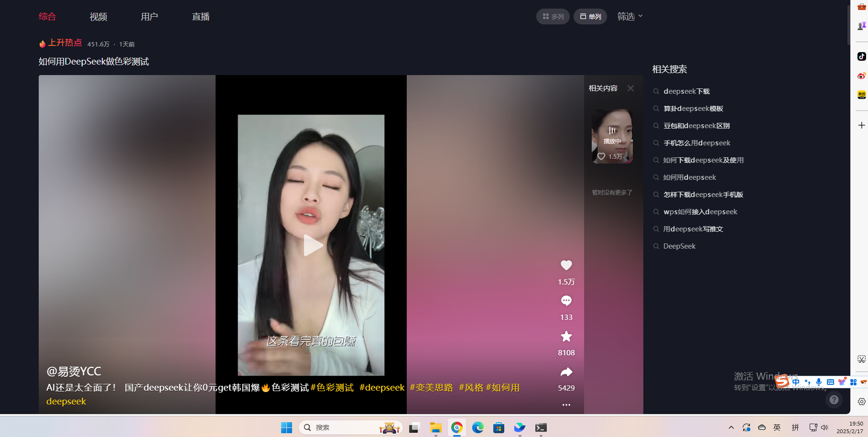Search related term 如何下载deepseek及使用
Viewport: 868px width, 437px height.
click(703, 160)
